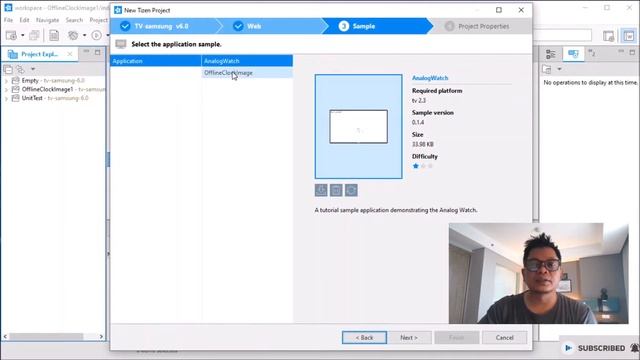This screenshot has height=360, width=640.
Task: Click the right scroll arrow in Project Explorer
Action: click(x=101, y=337)
